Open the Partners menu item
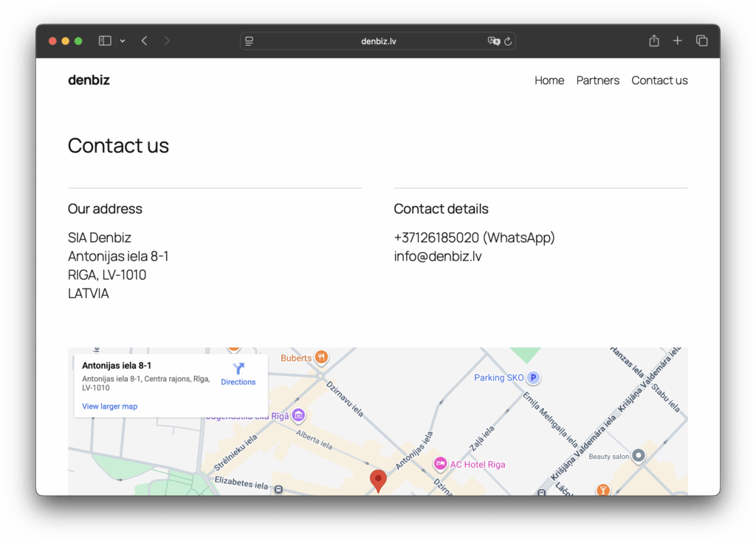Image resolution: width=756 pixels, height=543 pixels. coord(597,80)
